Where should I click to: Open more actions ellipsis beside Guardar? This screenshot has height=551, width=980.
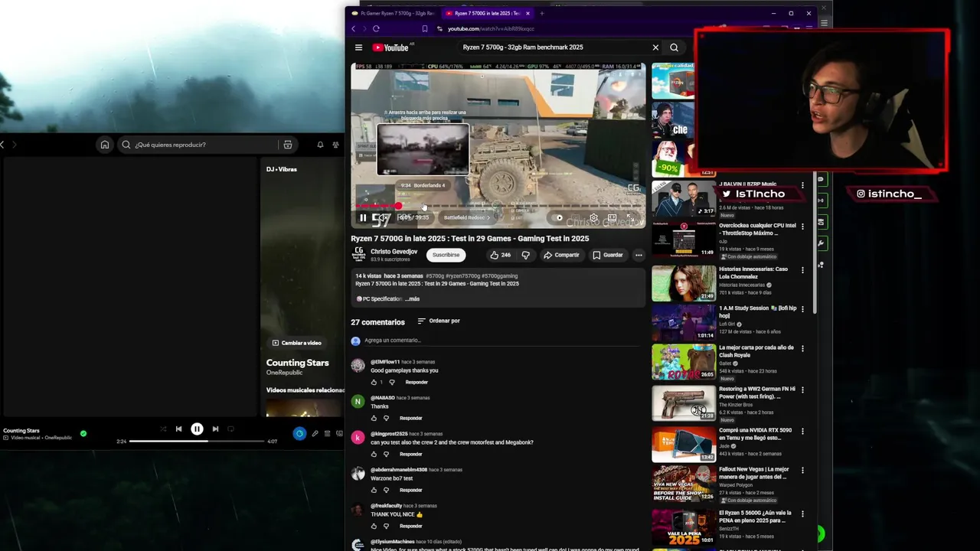(x=639, y=255)
